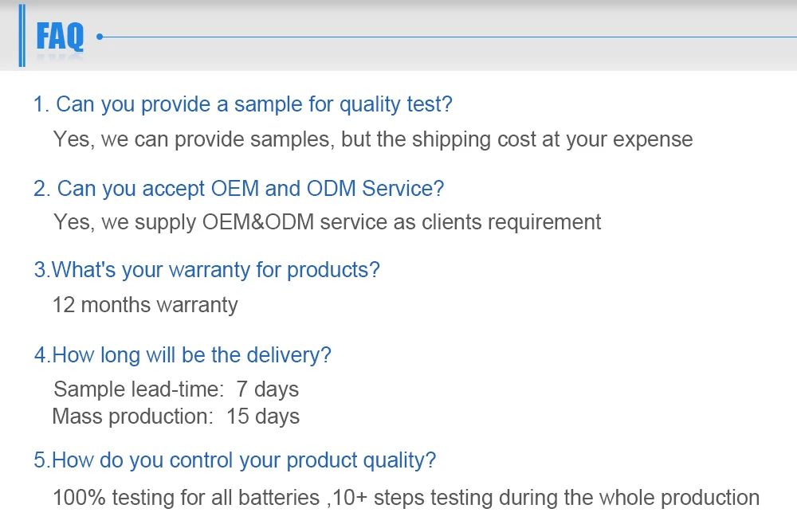This screenshot has width=797, height=532.
Task: Select the "7 days" value
Action: pos(267,389)
